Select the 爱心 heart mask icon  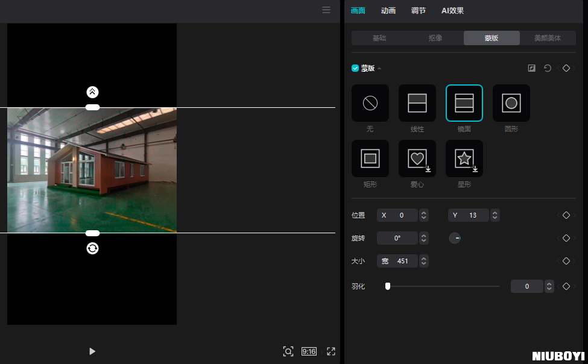click(417, 158)
